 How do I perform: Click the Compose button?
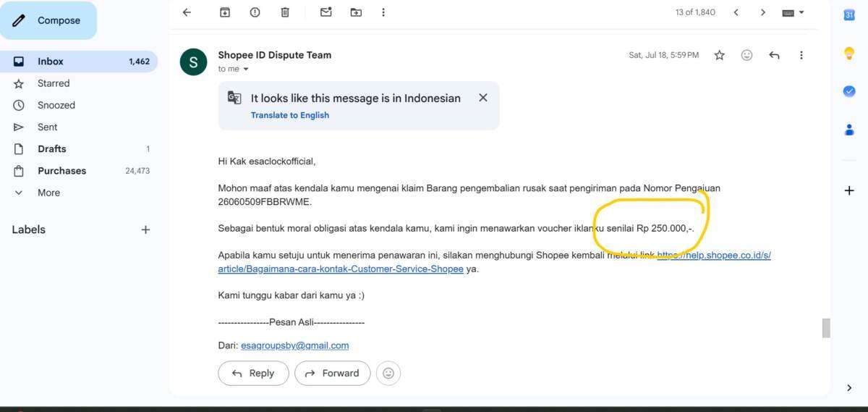48,20
